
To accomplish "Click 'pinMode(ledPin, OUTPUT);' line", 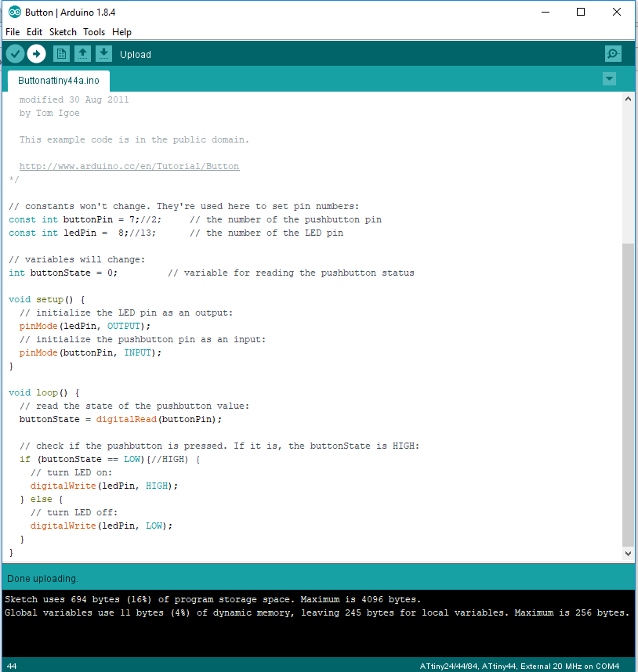I will (x=85, y=326).
